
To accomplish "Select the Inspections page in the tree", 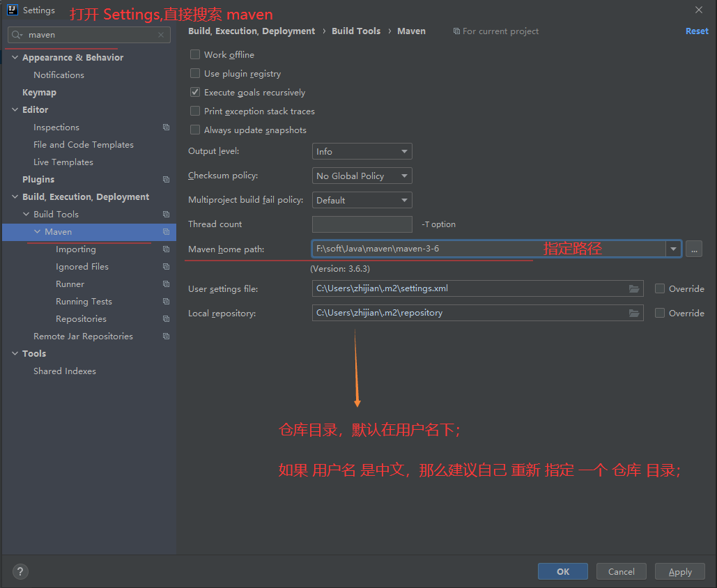I will click(x=56, y=127).
